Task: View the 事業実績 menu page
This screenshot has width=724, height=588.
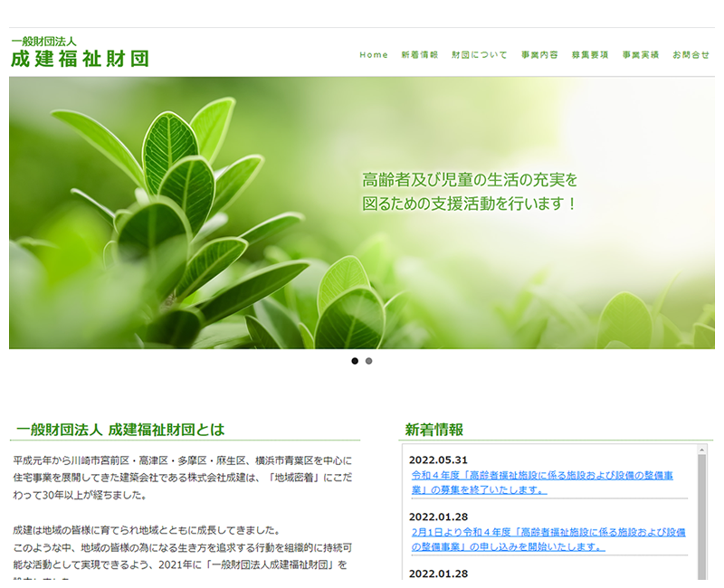Action: pos(641,55)
